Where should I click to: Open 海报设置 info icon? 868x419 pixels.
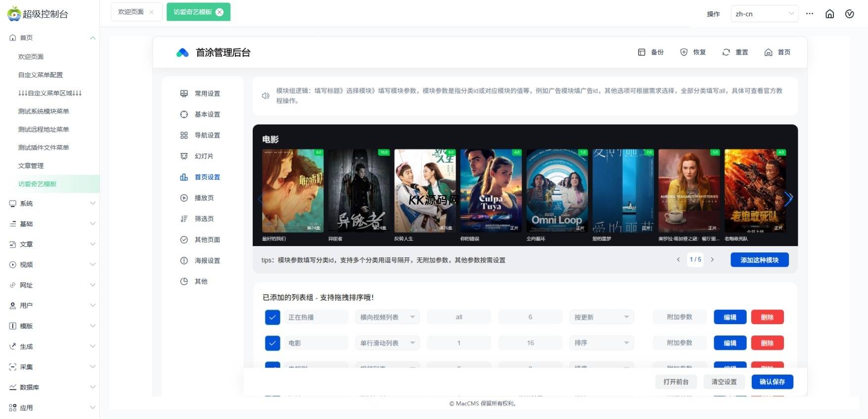point(184,260)
